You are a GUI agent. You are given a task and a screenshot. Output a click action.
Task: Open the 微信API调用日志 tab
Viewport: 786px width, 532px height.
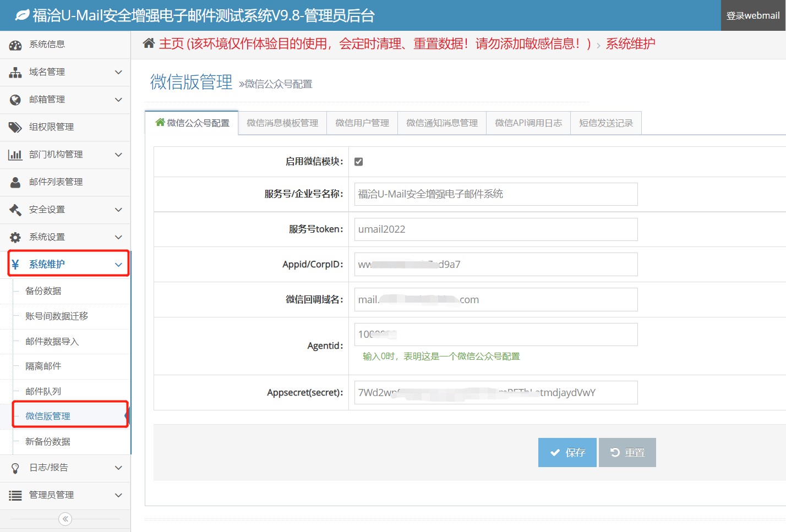tap(528, 123)
